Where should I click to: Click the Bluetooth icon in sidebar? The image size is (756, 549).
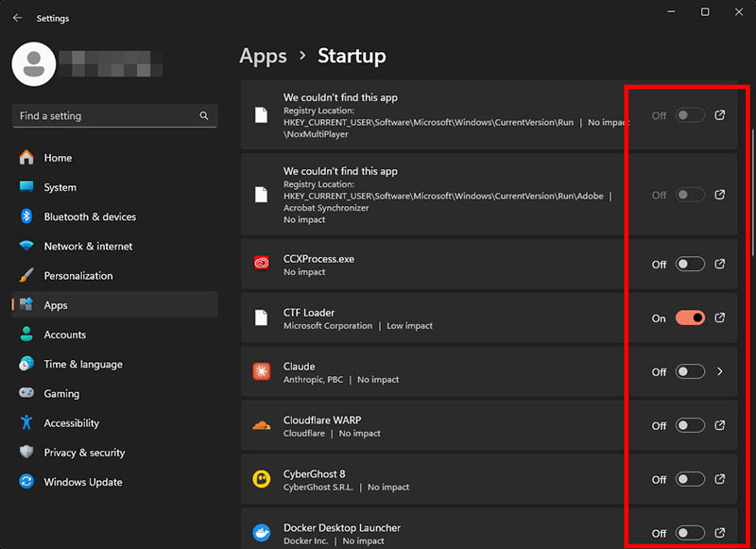[26, 216]
